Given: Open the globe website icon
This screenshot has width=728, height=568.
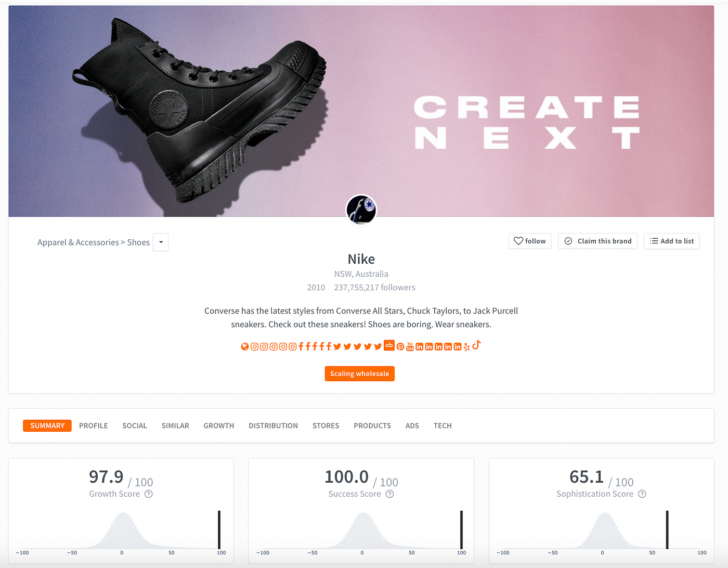Looking at the screenshot, I should point(245,346).
